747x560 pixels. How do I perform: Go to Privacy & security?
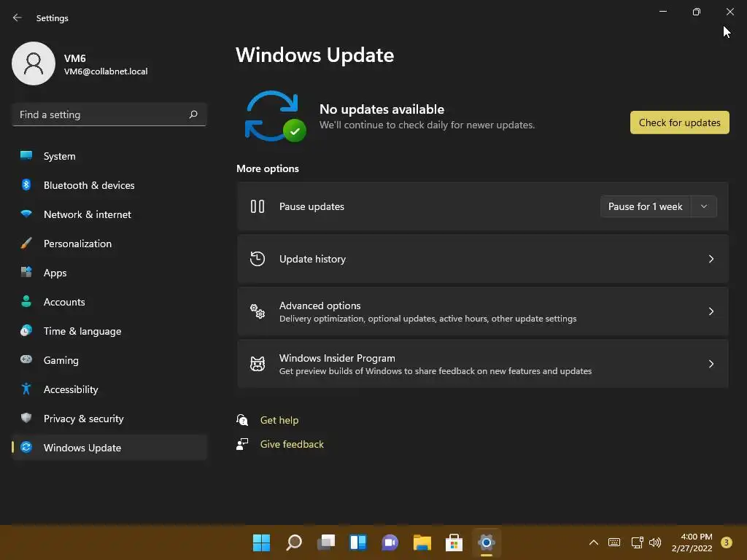109,418
